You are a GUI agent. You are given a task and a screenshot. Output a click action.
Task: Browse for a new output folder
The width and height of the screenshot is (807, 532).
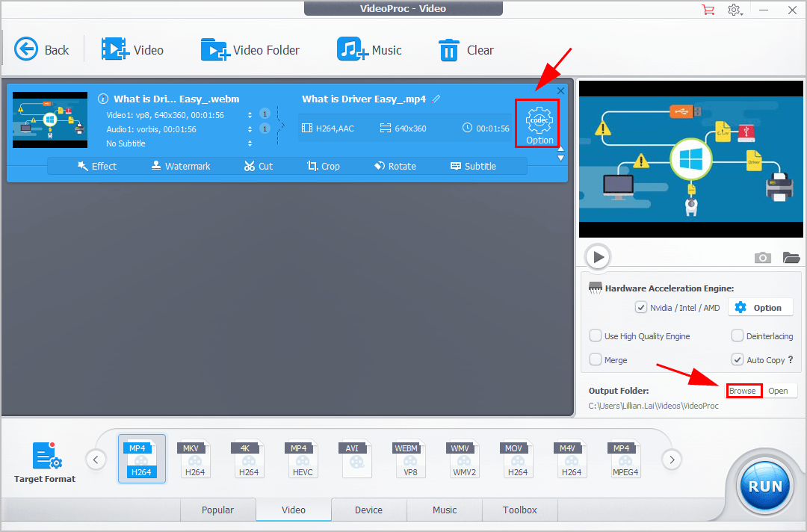(x=743, y=390)
